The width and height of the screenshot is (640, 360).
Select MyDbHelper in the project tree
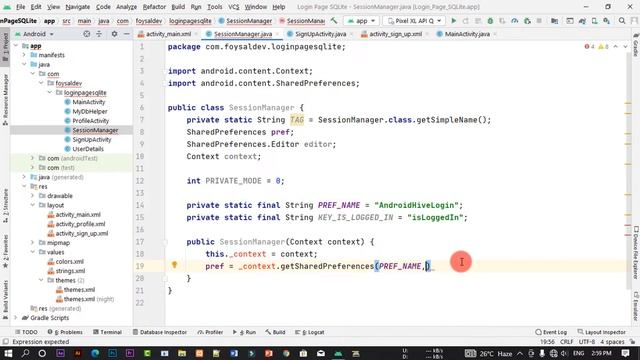pyautogui.click(x=90, y=111)
